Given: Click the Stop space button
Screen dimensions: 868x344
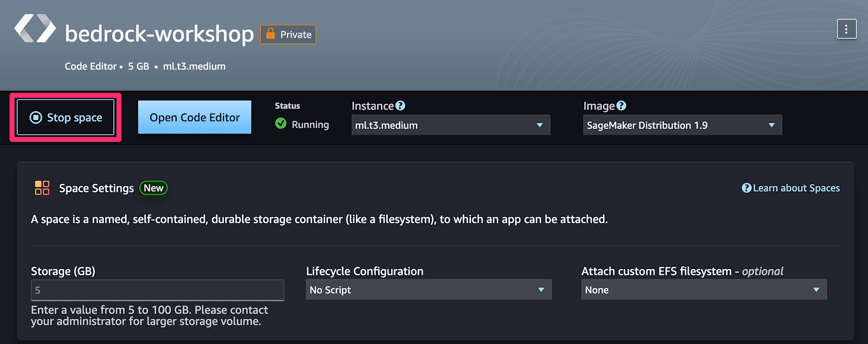Looking at the screenshot, I should point(66,117).
